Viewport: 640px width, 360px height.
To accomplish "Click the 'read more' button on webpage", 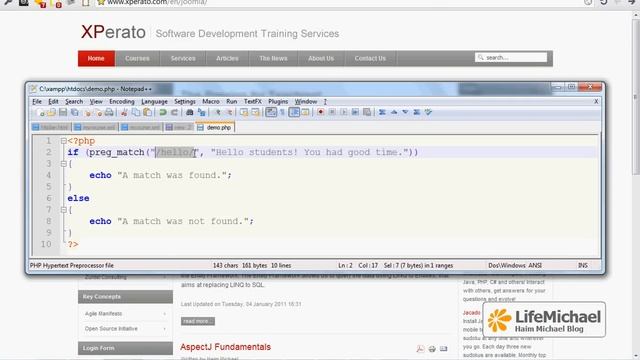I will tap(198, 321).
